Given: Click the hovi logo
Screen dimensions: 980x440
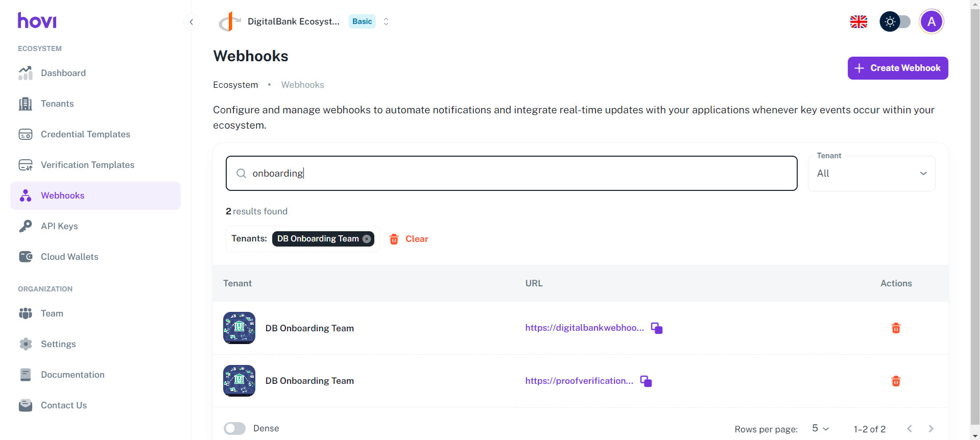Looking at the screenshot, I should (37, 21).
